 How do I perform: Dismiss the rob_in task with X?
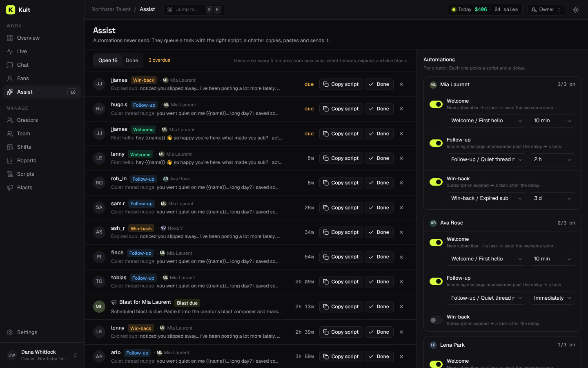click(401, 183)
